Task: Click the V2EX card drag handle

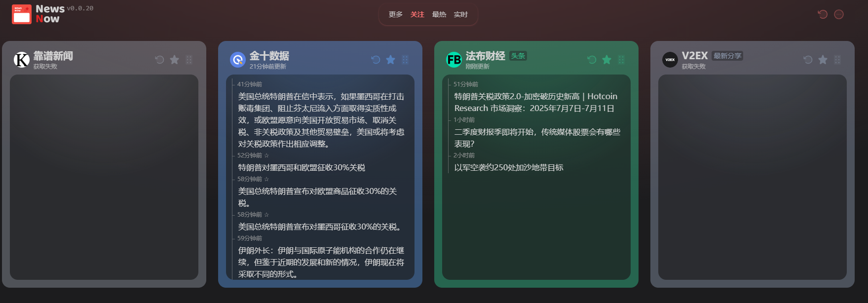Action: click(837, 60)
